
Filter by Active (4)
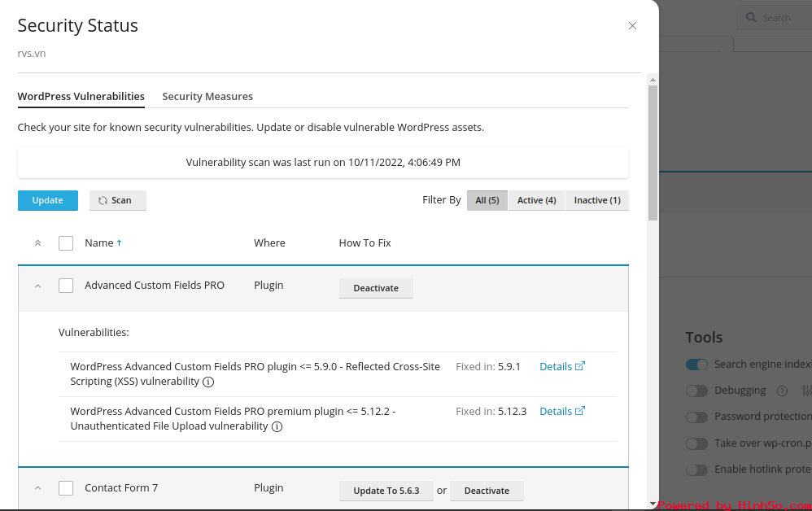point(536,200)
